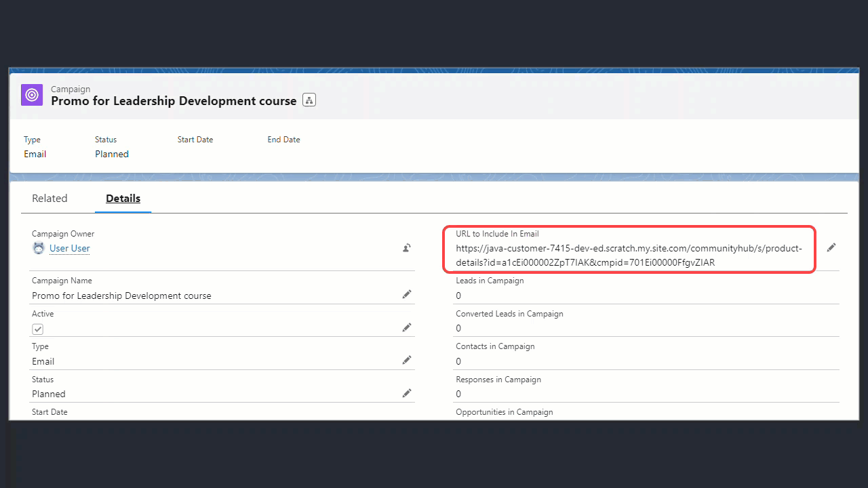The width and height of the screenshot is (868, 488).
Task: Click the Status field edit pencil
Action: coord(406,393)
